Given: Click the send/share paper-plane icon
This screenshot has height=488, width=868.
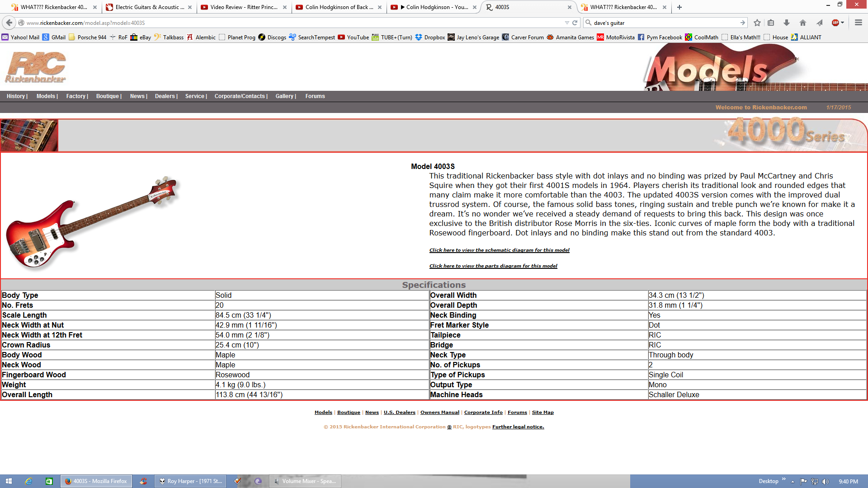Looking at the screenshot, I should click(819, 23).
